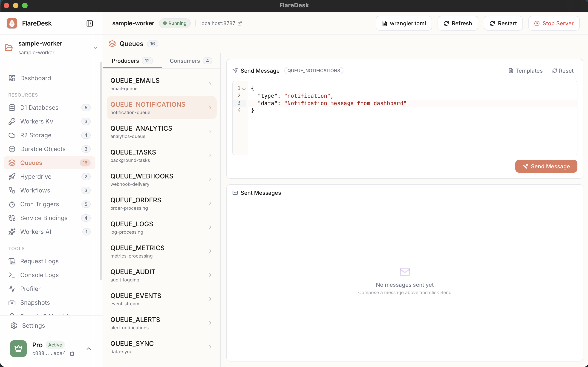Image resolution: width=588 pixels, height=367 pixels.
Task: Open Hyperdrive rocket icon in sidebar
Action: point(12,176)
